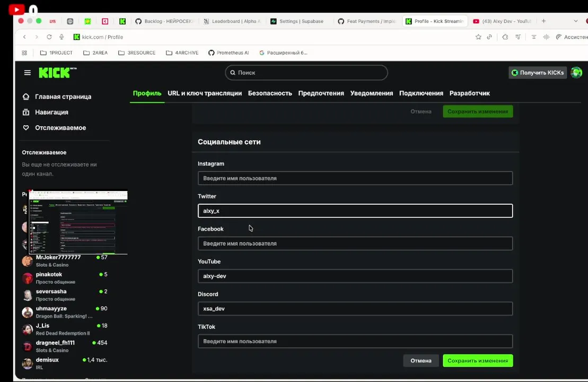Open new tab with plus icon
This screenshot has height=382, width=588.
click(543, 21)
